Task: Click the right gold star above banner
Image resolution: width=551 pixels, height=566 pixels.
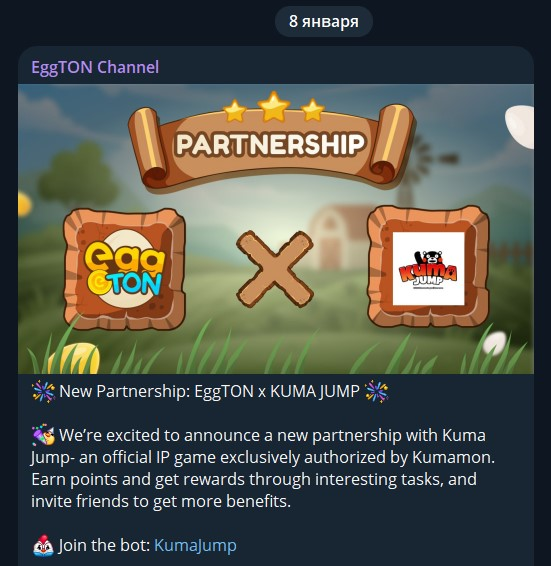Action: (x=313, y=109)
